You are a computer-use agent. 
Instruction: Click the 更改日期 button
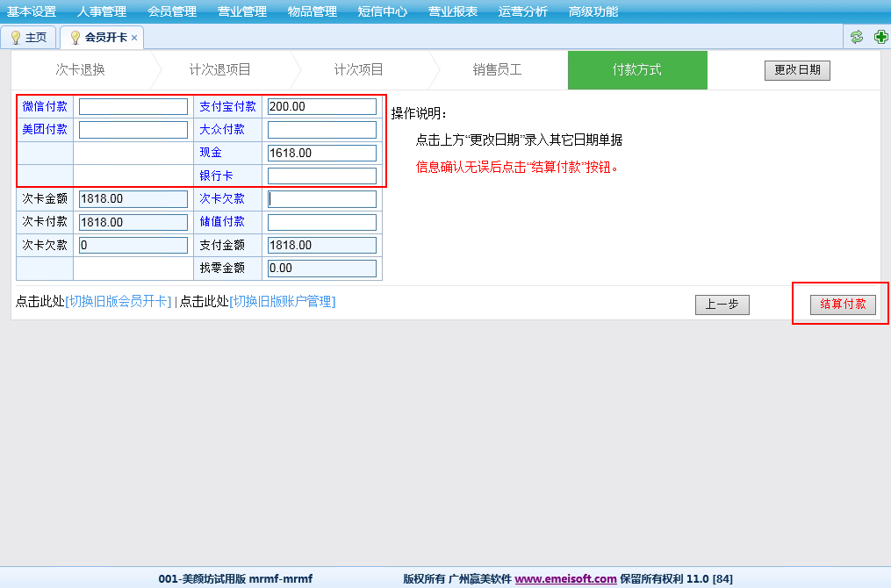796,70
